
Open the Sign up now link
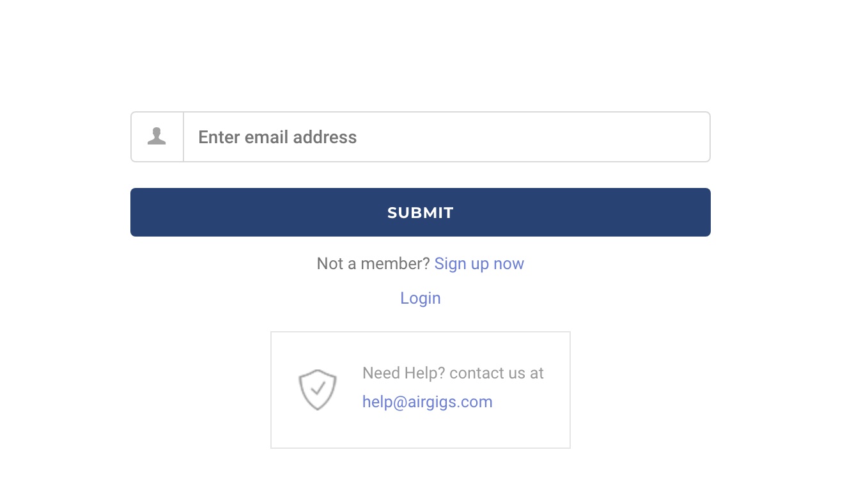(479, 263)
